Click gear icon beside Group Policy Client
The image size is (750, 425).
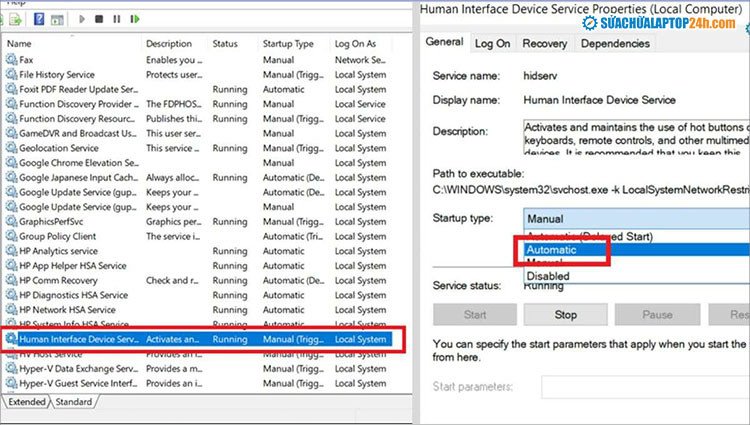point(11,236)
